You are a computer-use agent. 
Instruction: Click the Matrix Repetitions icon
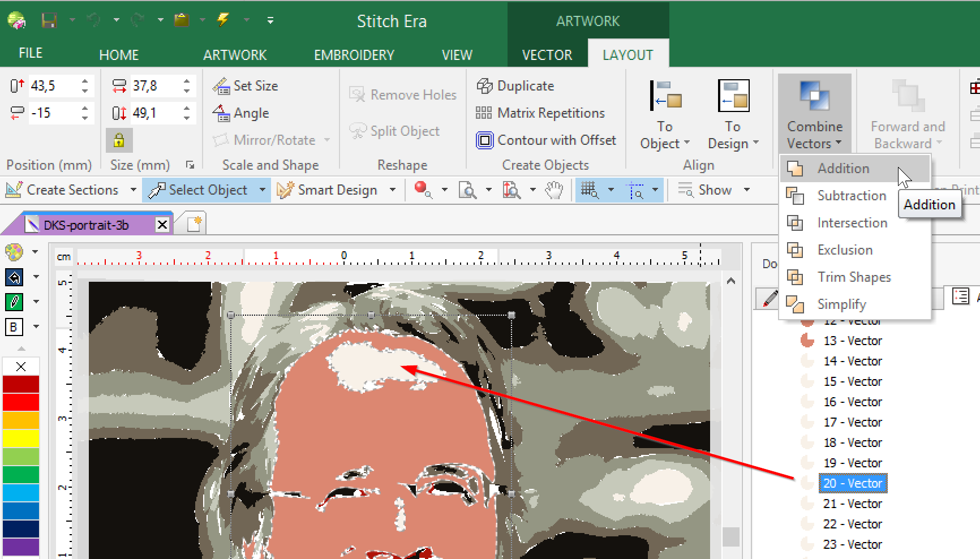tap(483, 113)
